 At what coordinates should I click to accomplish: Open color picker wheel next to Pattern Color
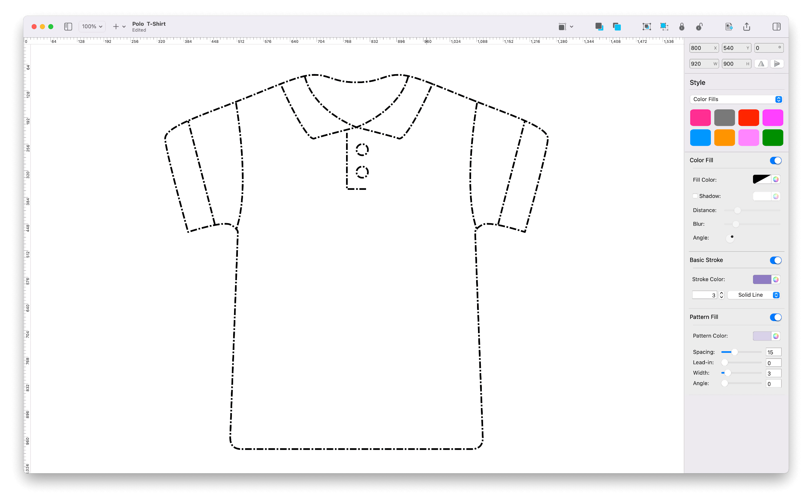(x=776, y=336)
